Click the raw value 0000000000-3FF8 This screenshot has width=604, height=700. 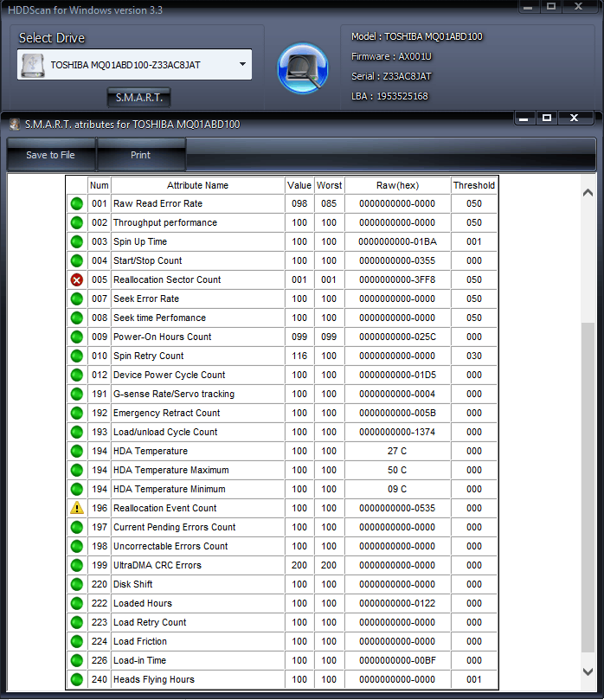[397, 279]
